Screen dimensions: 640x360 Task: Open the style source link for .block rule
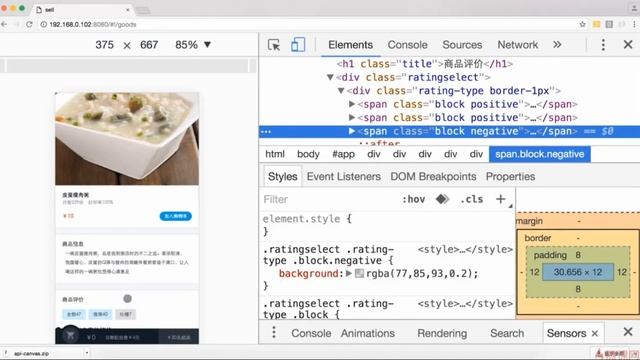point(465,304)
